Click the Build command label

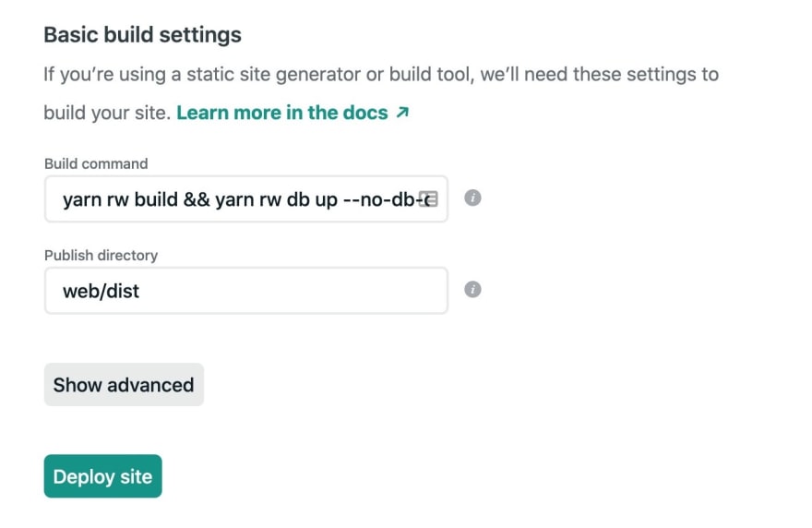click(96, 163)
